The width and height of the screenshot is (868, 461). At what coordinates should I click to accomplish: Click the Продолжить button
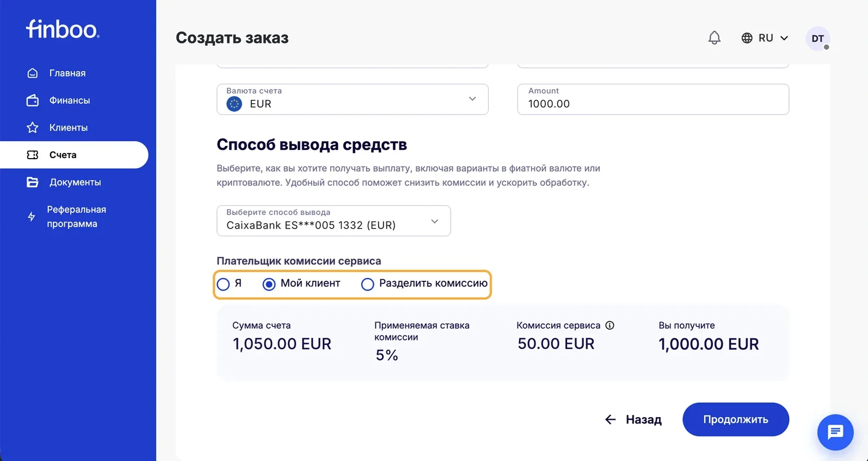[736, 419]
